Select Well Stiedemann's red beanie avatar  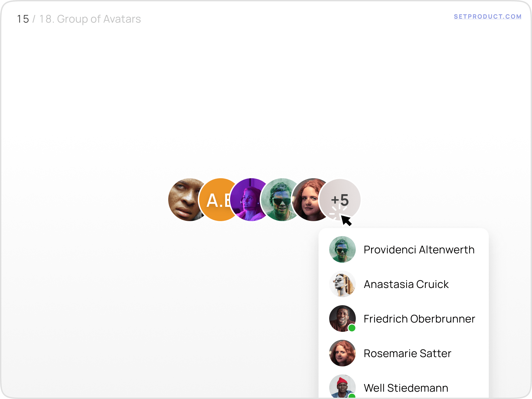click(342, 387)
